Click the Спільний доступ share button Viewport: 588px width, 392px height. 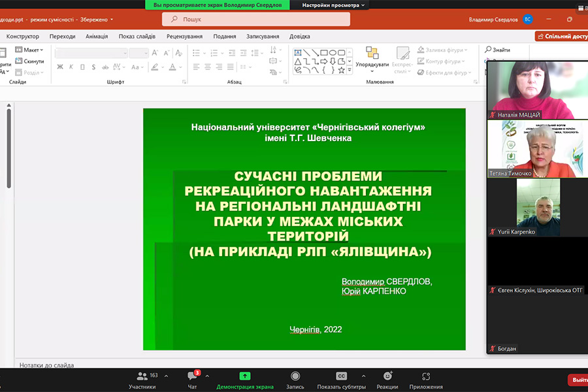tap(561, 37)
